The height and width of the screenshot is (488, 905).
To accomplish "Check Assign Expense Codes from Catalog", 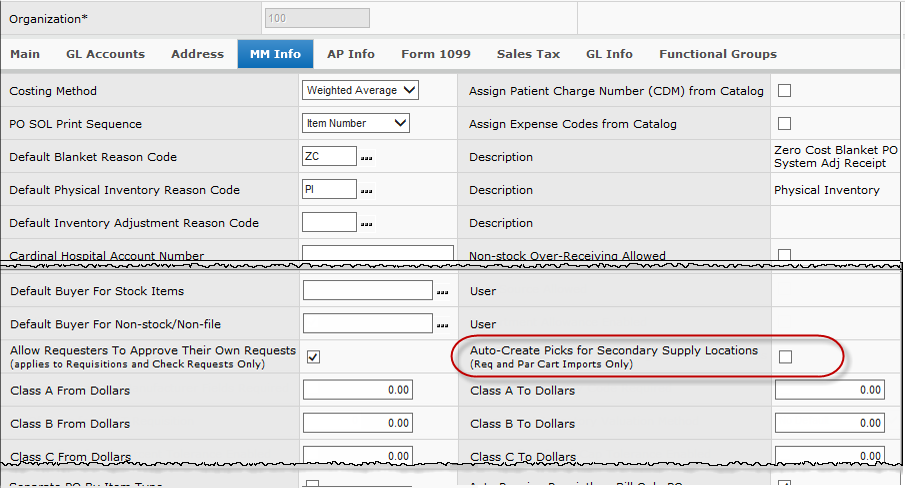I will coord(785,124).
